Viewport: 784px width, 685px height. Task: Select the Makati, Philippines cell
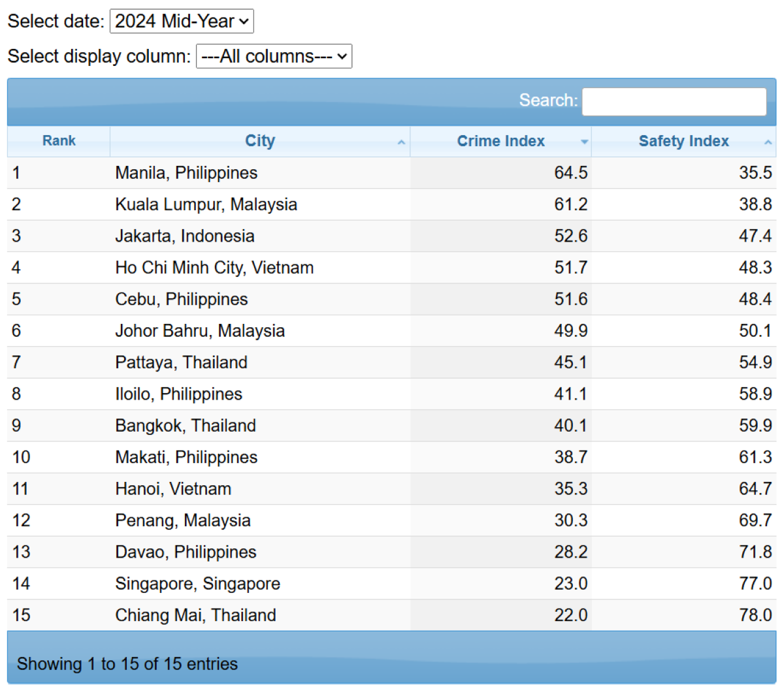coord(260,457)
